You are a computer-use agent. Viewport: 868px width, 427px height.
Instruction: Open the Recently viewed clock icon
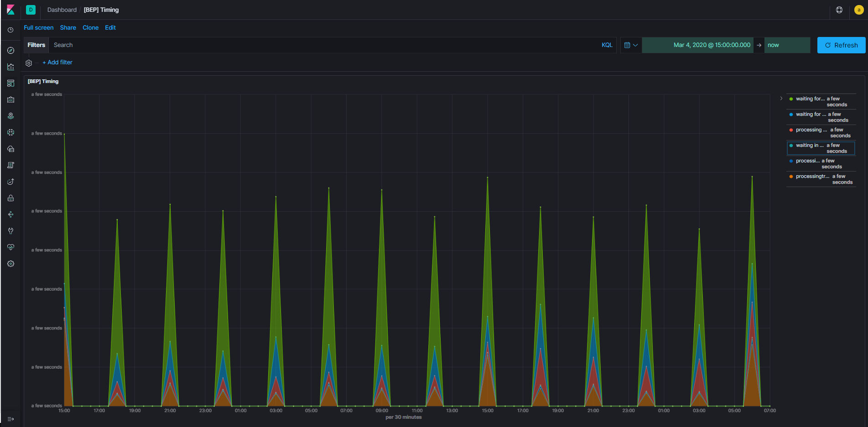pyautogui.click(x=10, y=30)
